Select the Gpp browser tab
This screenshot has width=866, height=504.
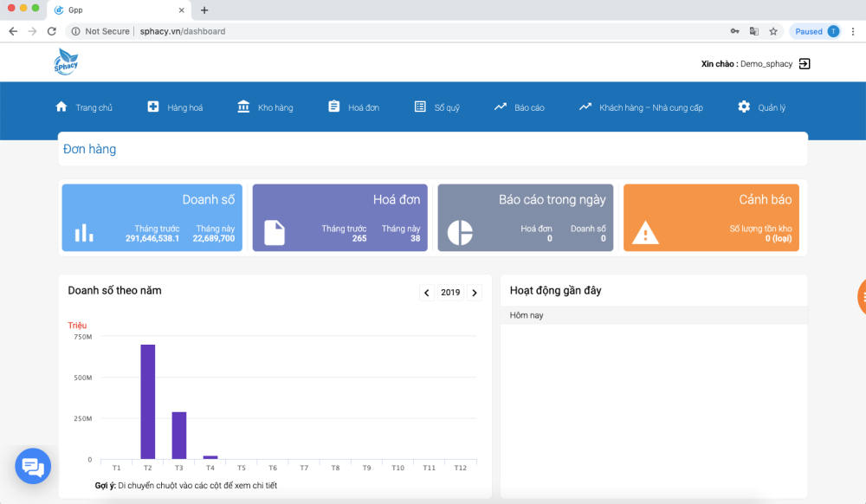pyautogui.click(x=119, y=10)
